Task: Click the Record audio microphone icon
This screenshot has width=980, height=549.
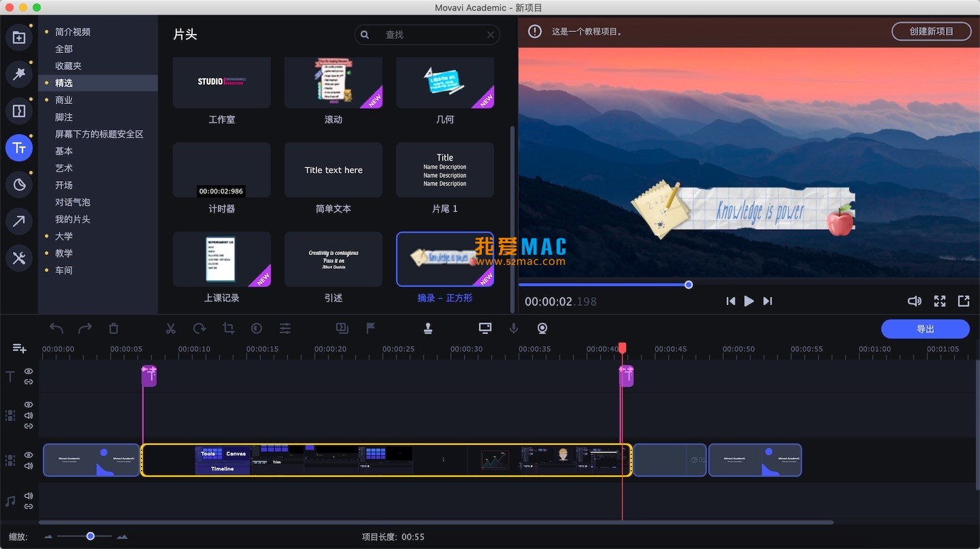Action: (x=514, y=328)
